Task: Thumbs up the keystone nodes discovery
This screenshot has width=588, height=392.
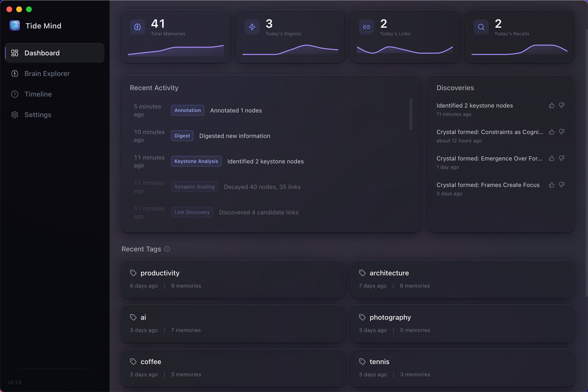Action: pyautogui.click(x=551, y=105)
